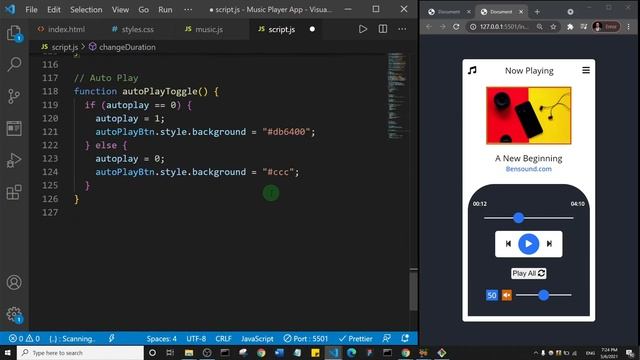The width and height of the screenshot is (640, 360).
Task: Split the editor to the right
Action: (382, 29)
